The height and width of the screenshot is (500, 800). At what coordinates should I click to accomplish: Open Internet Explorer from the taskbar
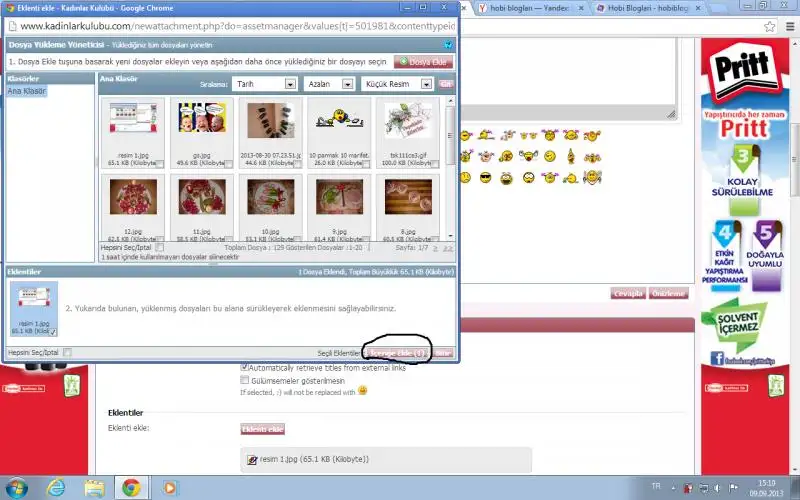[x=55, y=488]
